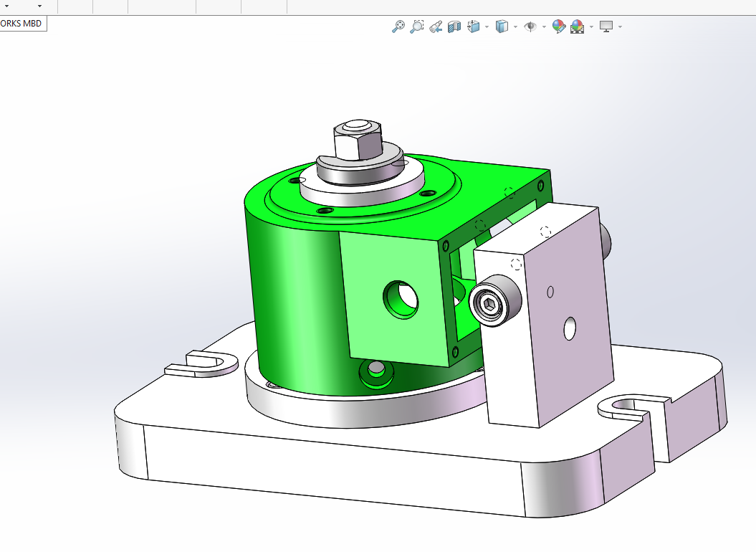Select the circular flange under the housing
Image resolution: width=756 pixels, height=552 pixels.
click(366, 410)
